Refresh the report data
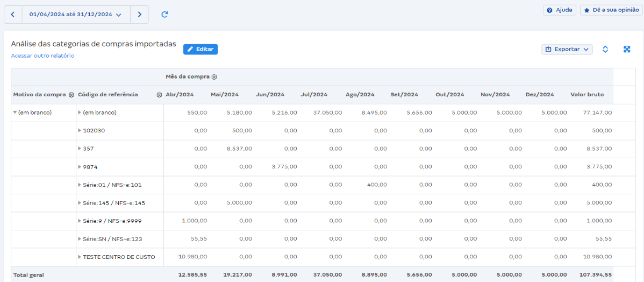Screen dimensions: 644x282 tap(165, 15)
